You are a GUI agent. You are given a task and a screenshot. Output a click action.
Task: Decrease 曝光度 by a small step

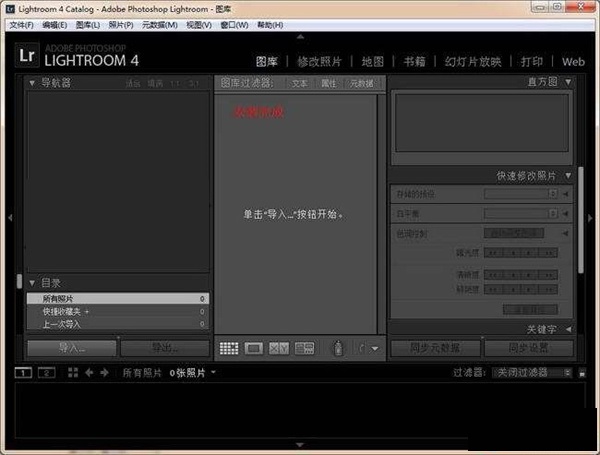[x=512, y=253]
